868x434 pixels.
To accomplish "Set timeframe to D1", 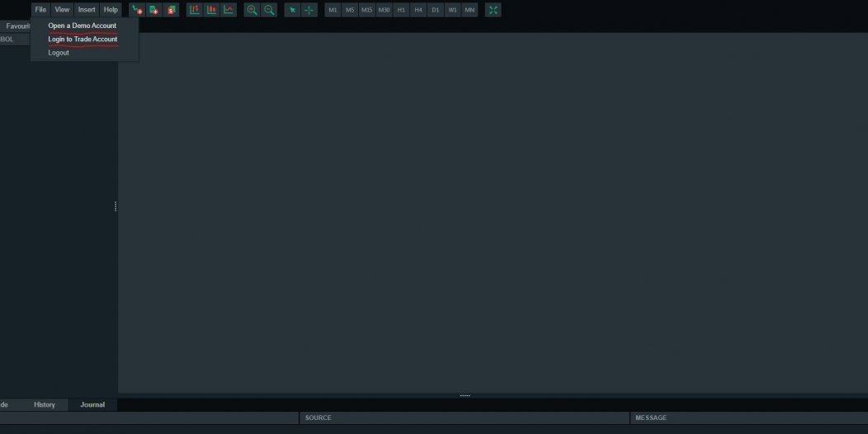I will click(x=436, y=10).
